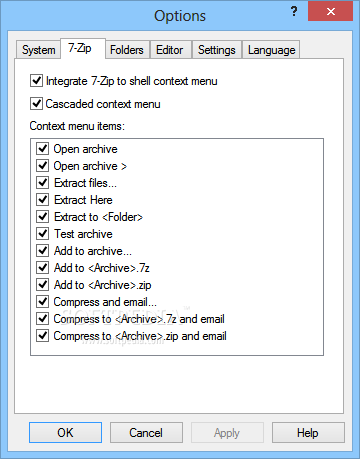Open the Settings tab

click(x=217, y=50)
